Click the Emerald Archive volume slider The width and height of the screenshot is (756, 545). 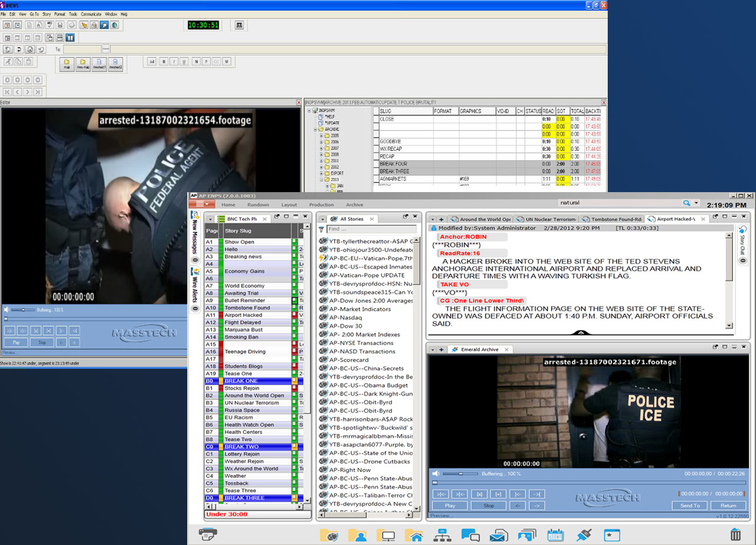click(x=461, y=473)
